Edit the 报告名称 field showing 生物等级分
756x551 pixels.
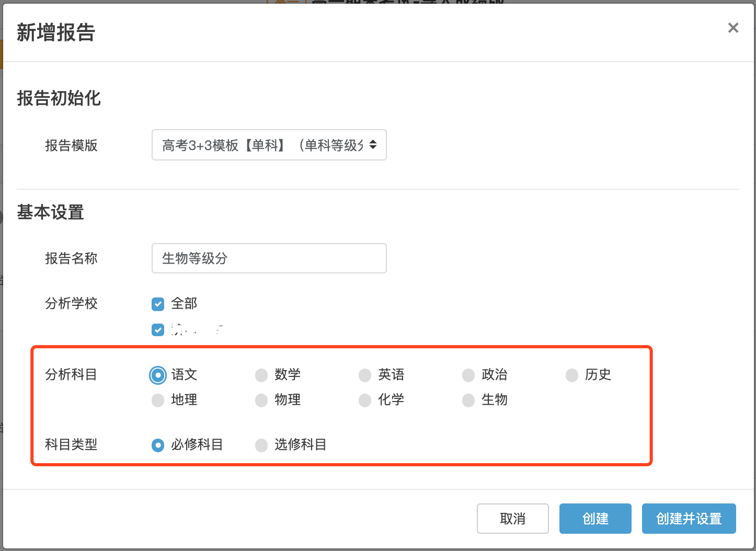(269, 258)
